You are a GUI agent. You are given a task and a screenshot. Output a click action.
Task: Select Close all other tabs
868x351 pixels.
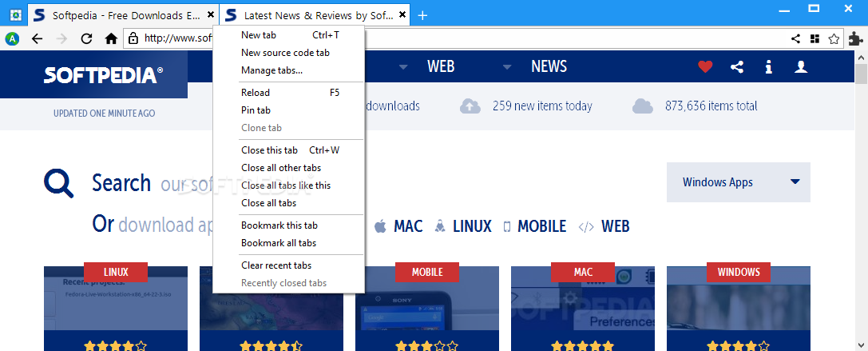click(x=288, y=167)
